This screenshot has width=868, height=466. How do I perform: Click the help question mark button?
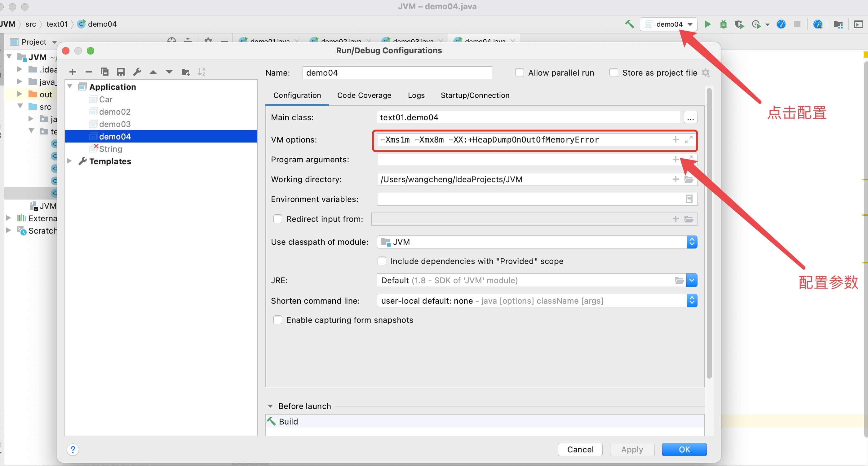73,450
